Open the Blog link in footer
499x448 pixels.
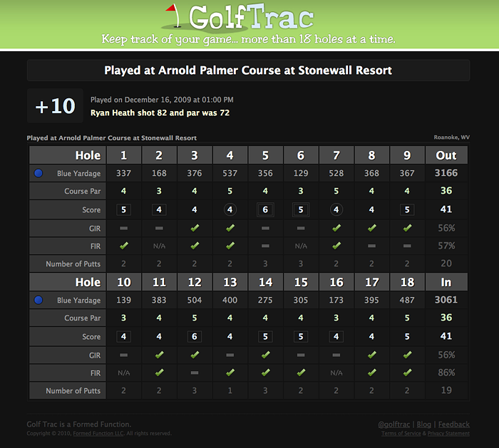click(x=424, y=424)
